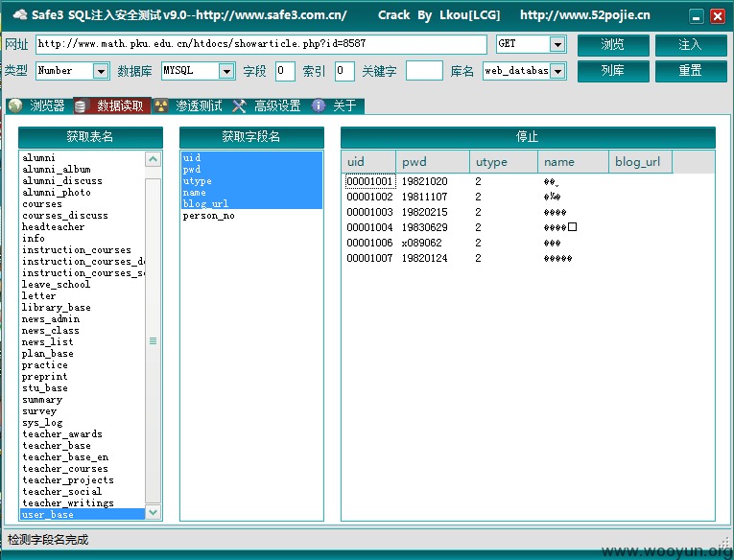734x560 pixels.
Task: Expand the MYSQL database dropdown
Action: coord(226,71)
